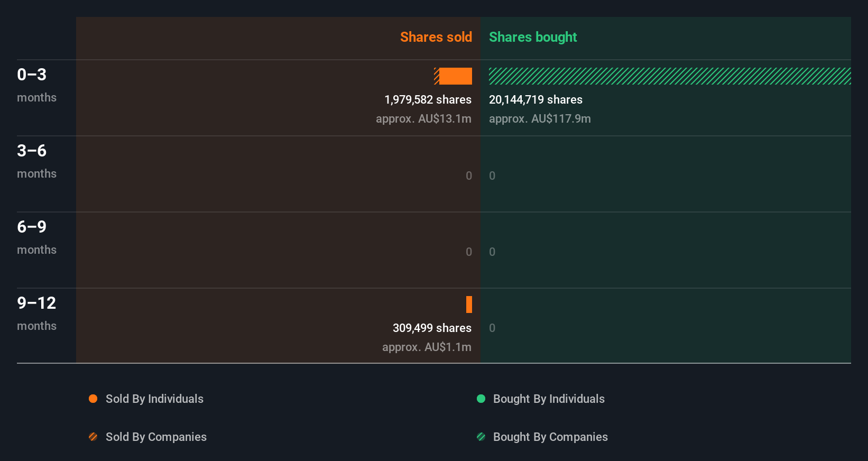
Task: Click the 309,499 shares value
Action: [432, 328]
